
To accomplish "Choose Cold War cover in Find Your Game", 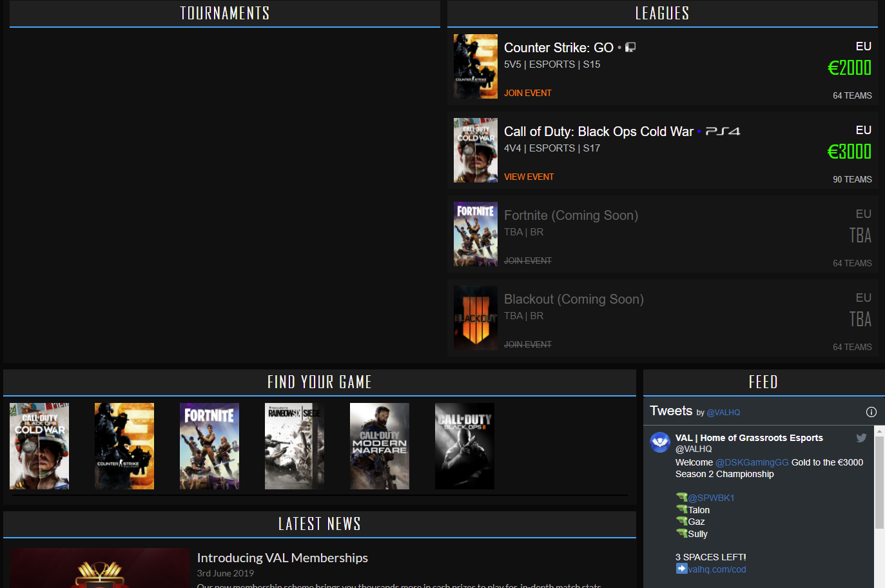I will coord(39,446).
